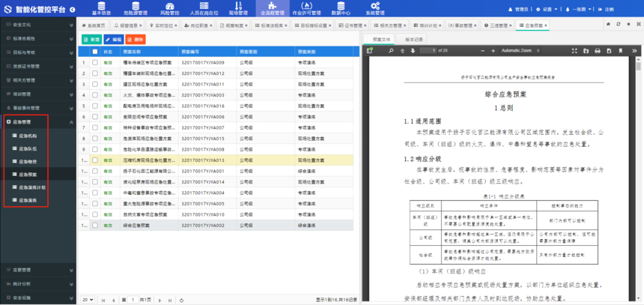Image resolution: width=644 pixels, height=305 pixels.
Task: Switch to the 版本记录 tab
Action: coord(414,39)
